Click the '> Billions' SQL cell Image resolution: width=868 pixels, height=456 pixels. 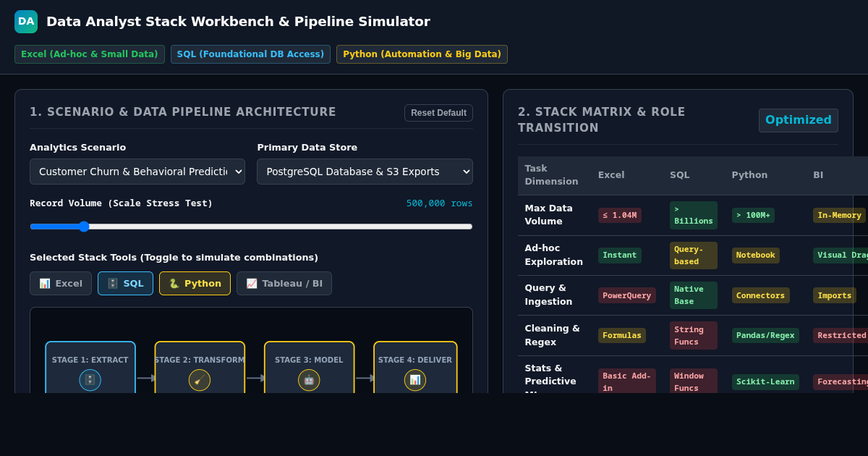(x=693, y=215)
